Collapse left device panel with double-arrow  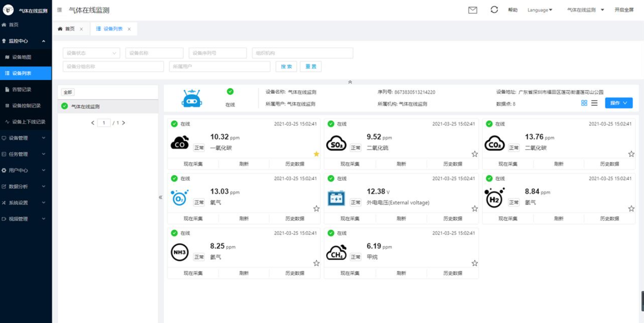point(160,197)
